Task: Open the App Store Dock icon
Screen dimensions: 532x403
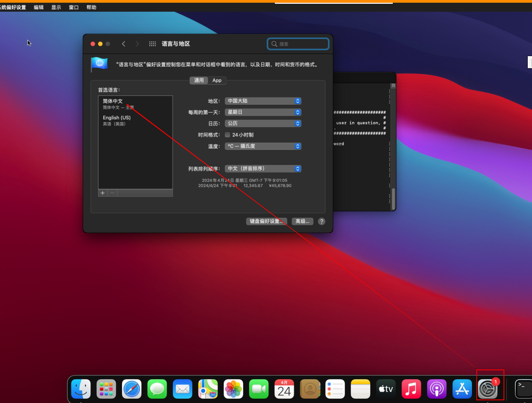Action: point(462,388)
